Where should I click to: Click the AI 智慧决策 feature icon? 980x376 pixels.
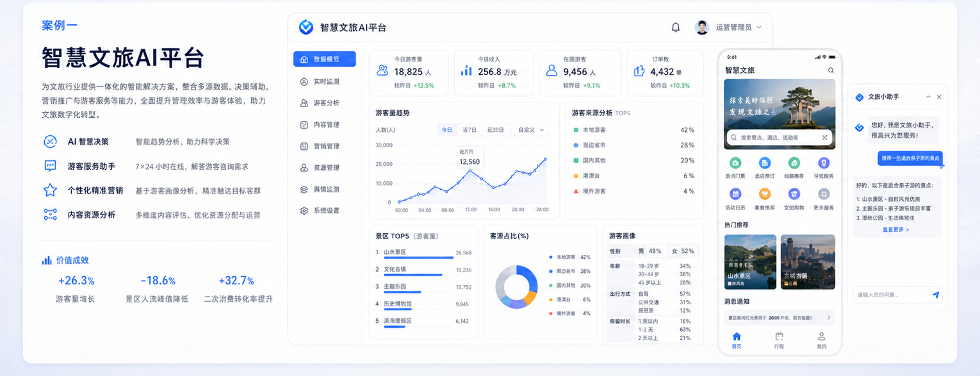click(x=50, y=142)
